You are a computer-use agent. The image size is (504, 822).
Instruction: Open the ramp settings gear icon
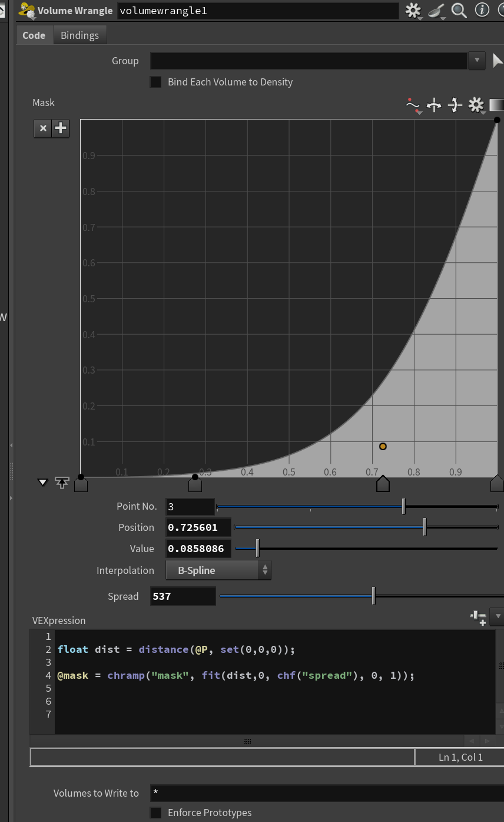point(475,105)
